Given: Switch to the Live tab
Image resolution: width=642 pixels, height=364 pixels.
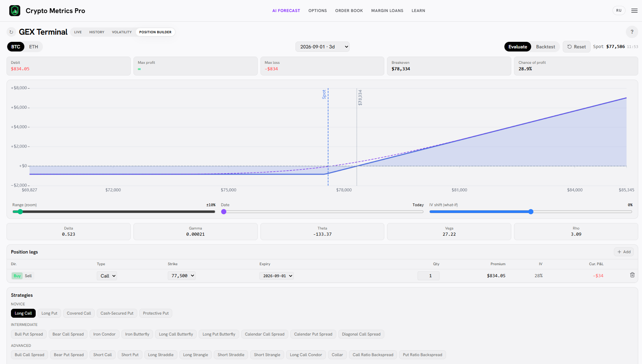Looking at the screenshot, I should 78,32.
